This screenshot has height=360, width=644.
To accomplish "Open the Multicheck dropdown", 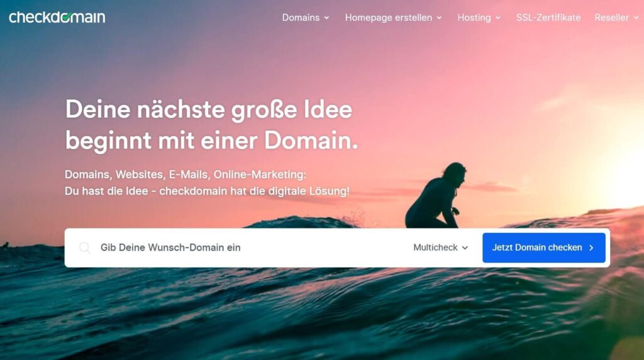I will pyautogui.click(x=441, y=248).
